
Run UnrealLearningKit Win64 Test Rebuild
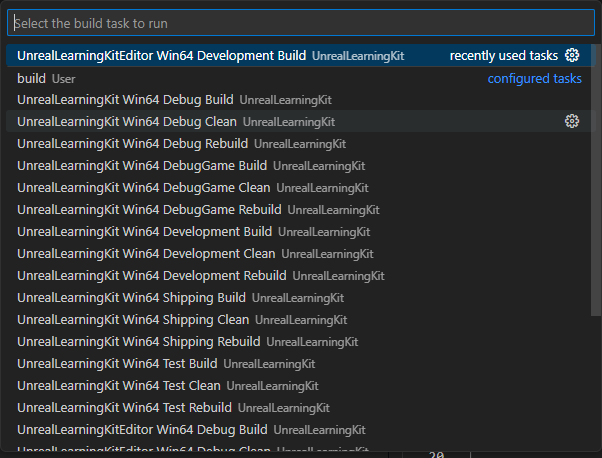pyautogui.click(x=301, y=408)
